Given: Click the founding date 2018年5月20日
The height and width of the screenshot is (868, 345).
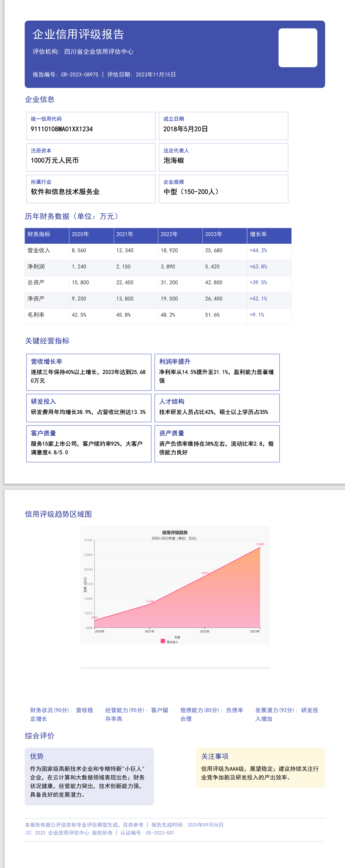Looking at the screenshot, I should pos(186,129).
